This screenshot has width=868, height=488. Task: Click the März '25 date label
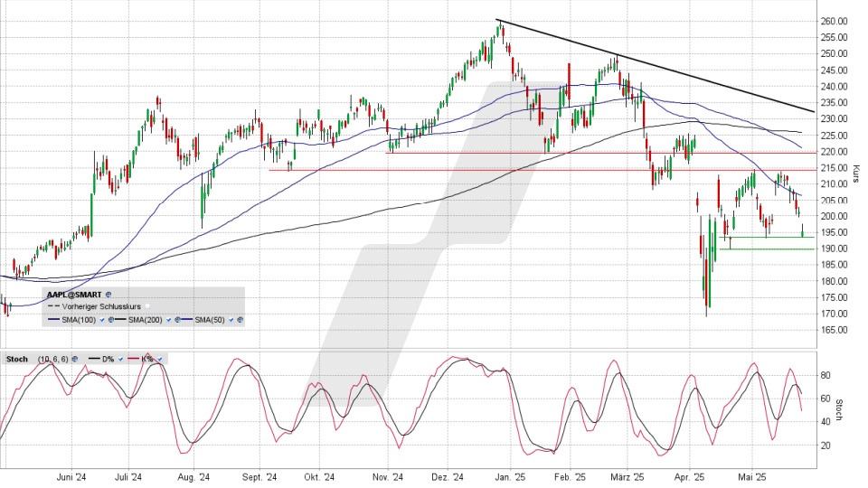point(627,477)
